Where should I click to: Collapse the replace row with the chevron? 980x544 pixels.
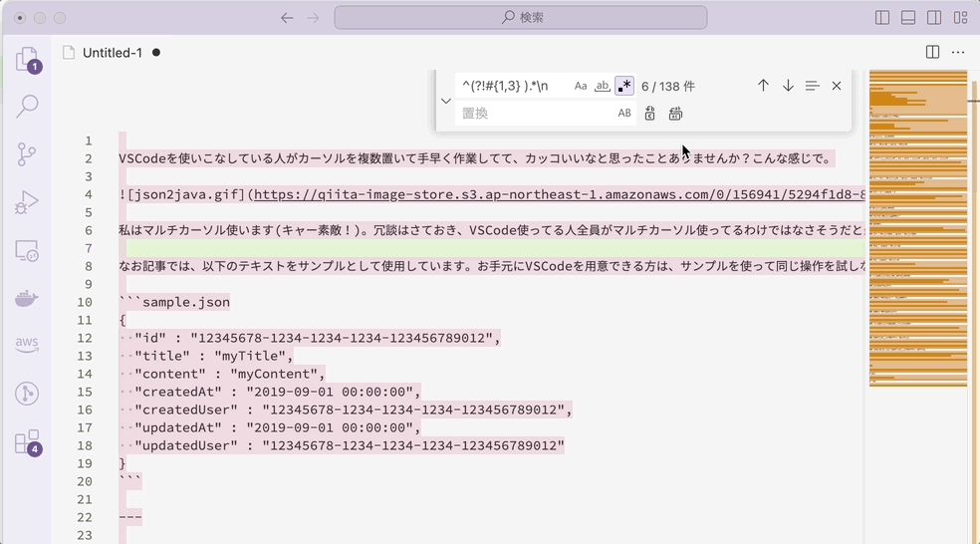click(x=445, y=100)
